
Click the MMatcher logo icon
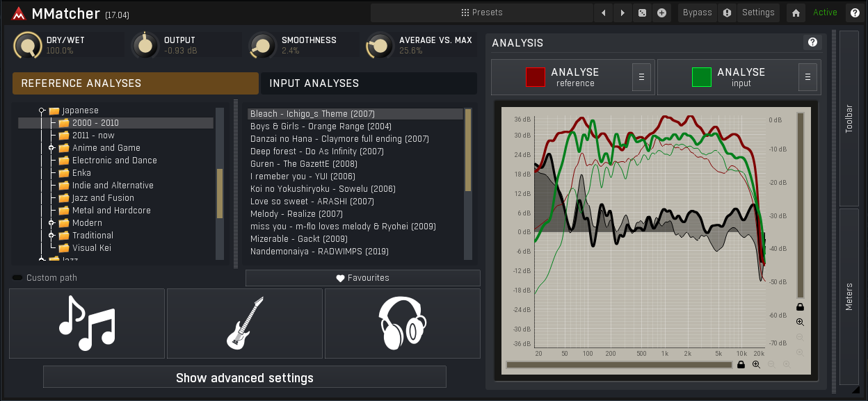19,13
